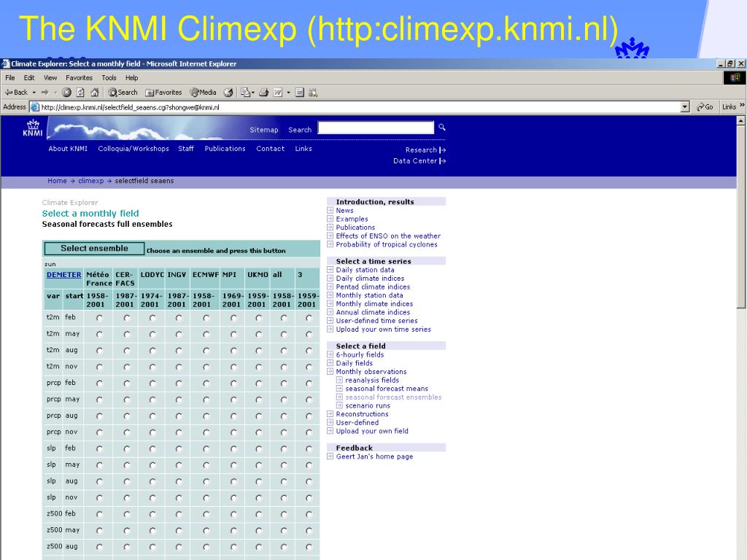Click into the KNMI search input field

[376, 128]
